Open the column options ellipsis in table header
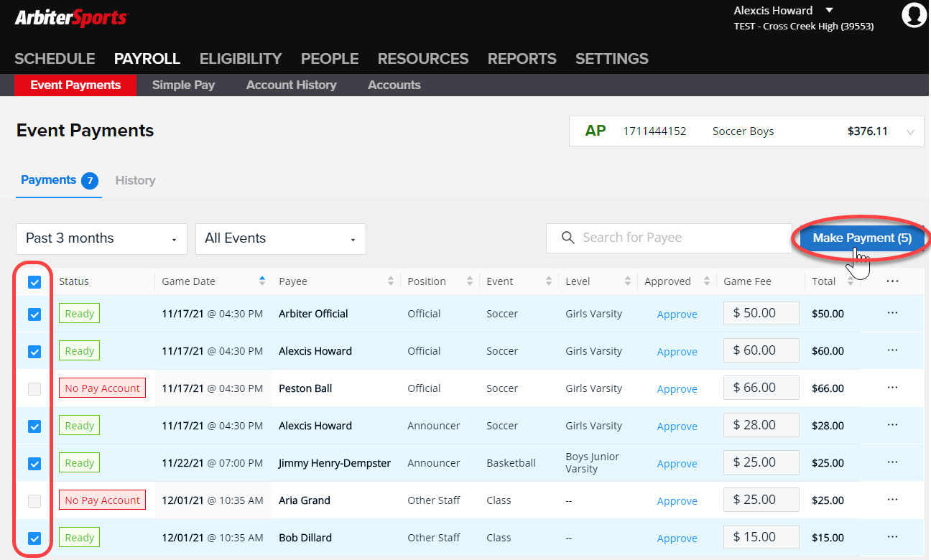The image size is (931, 560). (x=892, y=281)
